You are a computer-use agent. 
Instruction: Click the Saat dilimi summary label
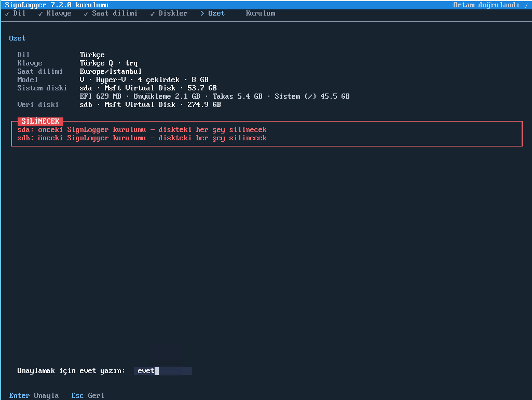pyautogui.click(x=40, y=72)
